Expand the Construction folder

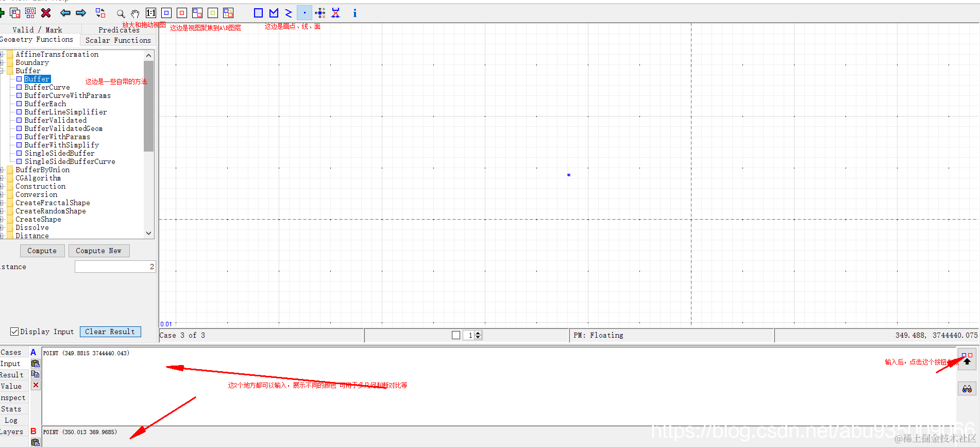point(2,186)
